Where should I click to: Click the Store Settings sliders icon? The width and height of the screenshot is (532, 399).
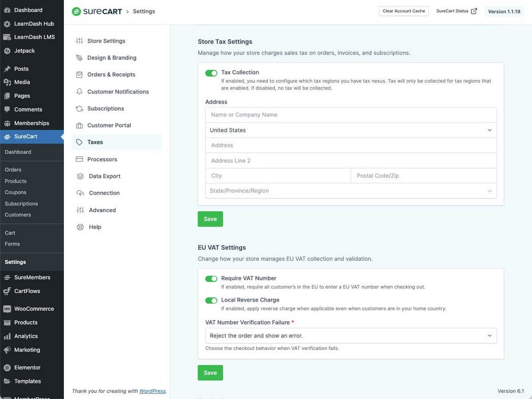coord(79,41)
